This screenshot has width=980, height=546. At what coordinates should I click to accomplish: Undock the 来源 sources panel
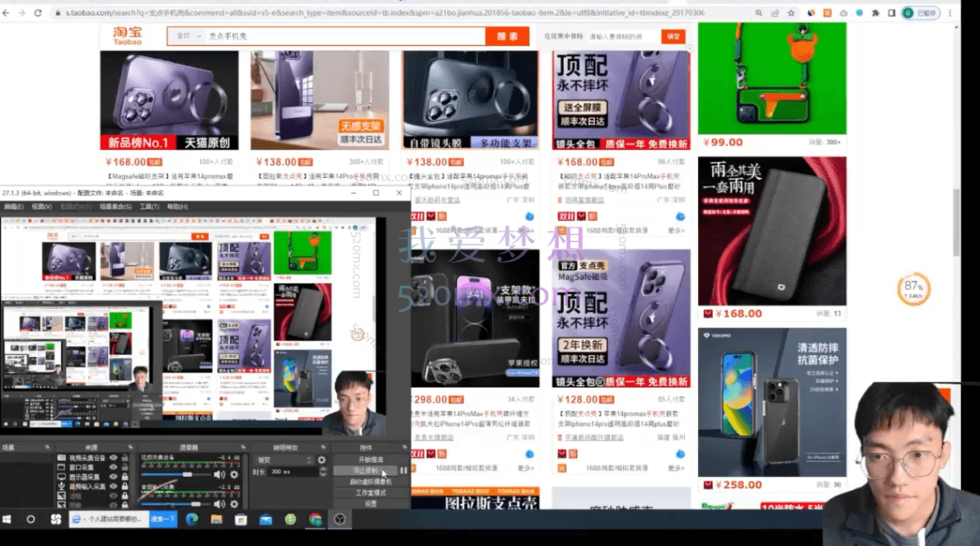click(x=130, y=447)
